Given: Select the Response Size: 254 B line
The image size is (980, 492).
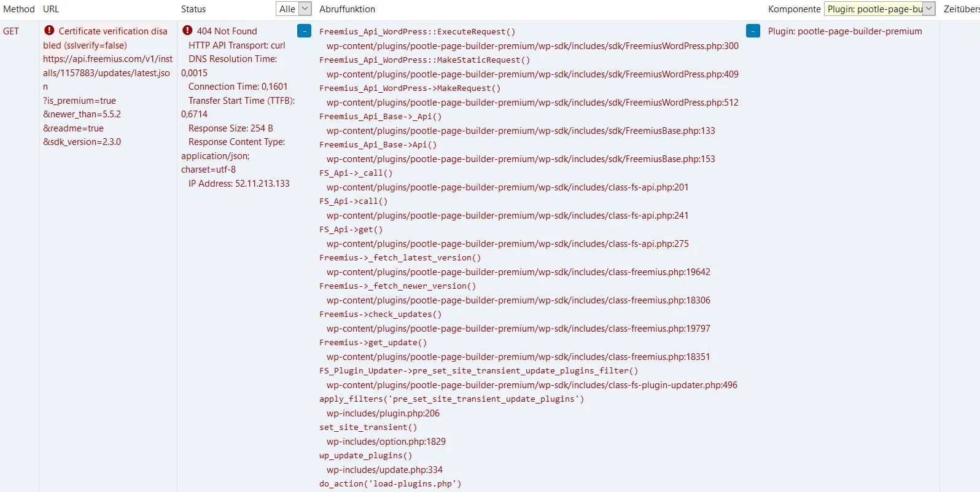Looking at the screenshot, I should pyautogui.click(x=231, y=128).
